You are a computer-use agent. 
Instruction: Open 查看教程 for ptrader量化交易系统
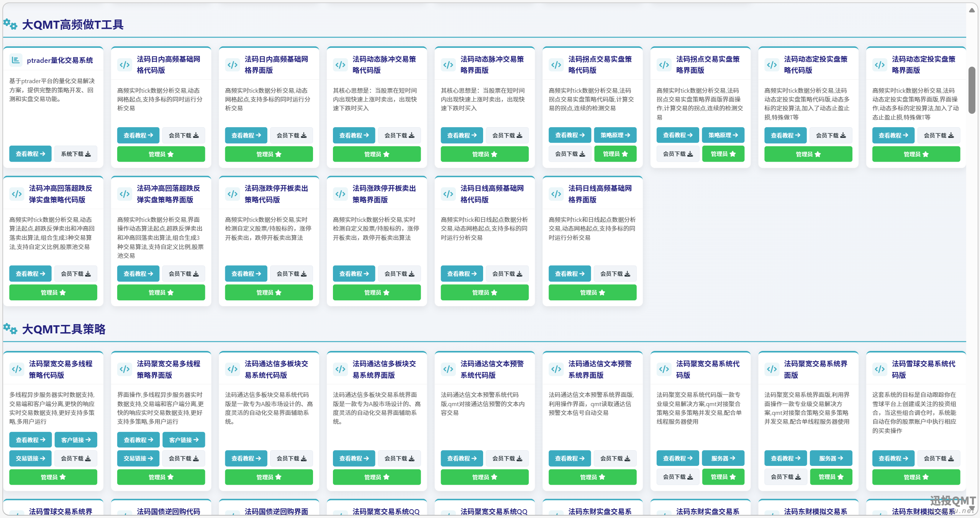tap(30, 154)
